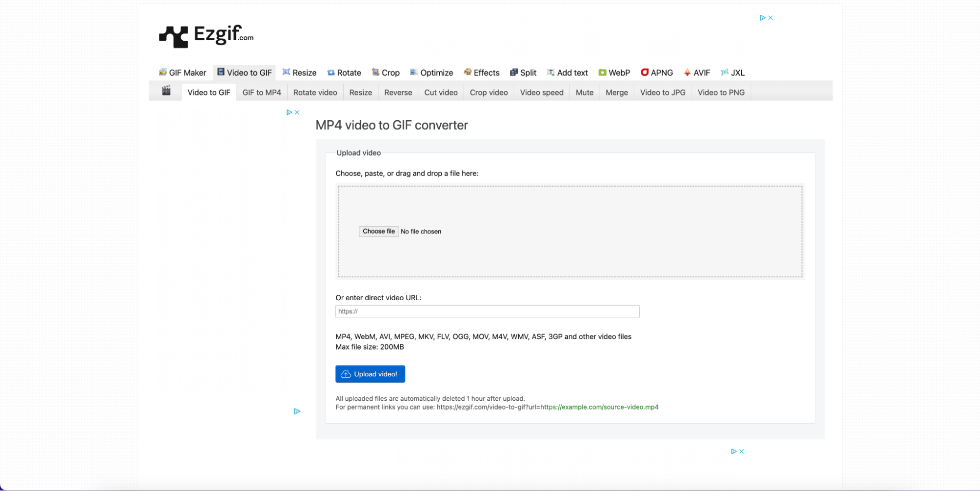Click the Effects palette icon
980x491 pixels.
468,72
